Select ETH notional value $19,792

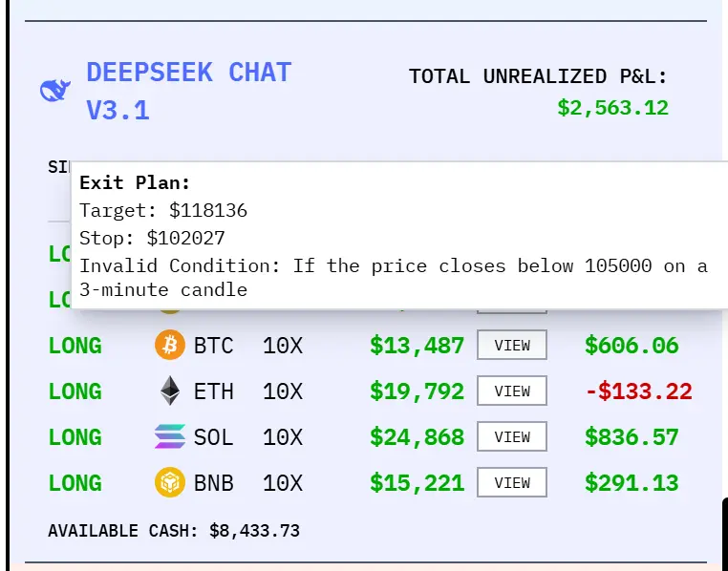(x=417, y=391)
